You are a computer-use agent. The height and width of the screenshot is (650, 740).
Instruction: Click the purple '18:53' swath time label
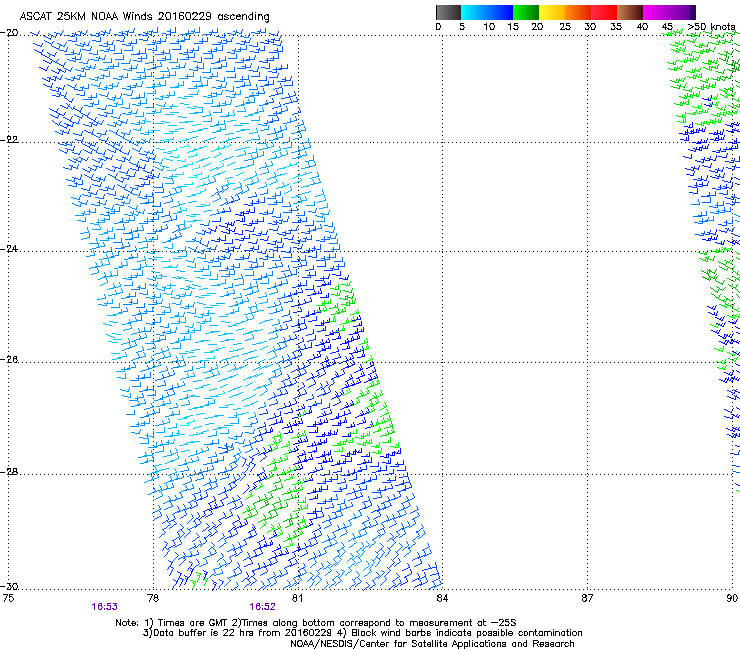click(104, 607)
